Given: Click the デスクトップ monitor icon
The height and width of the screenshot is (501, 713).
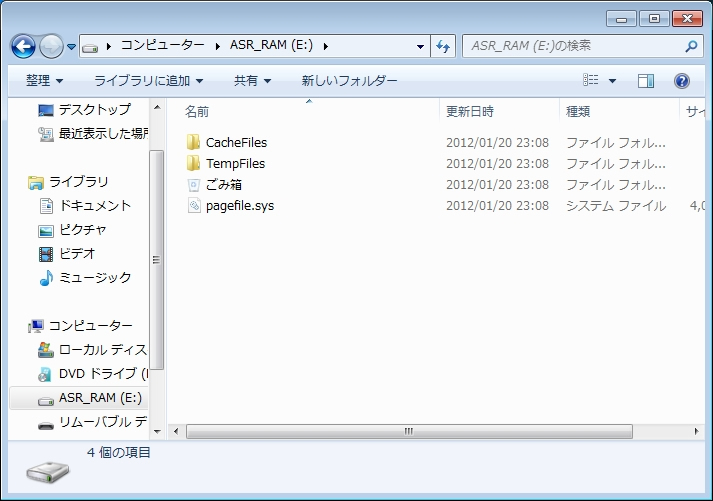Looking at the screenshot, I should click(45, 110).
